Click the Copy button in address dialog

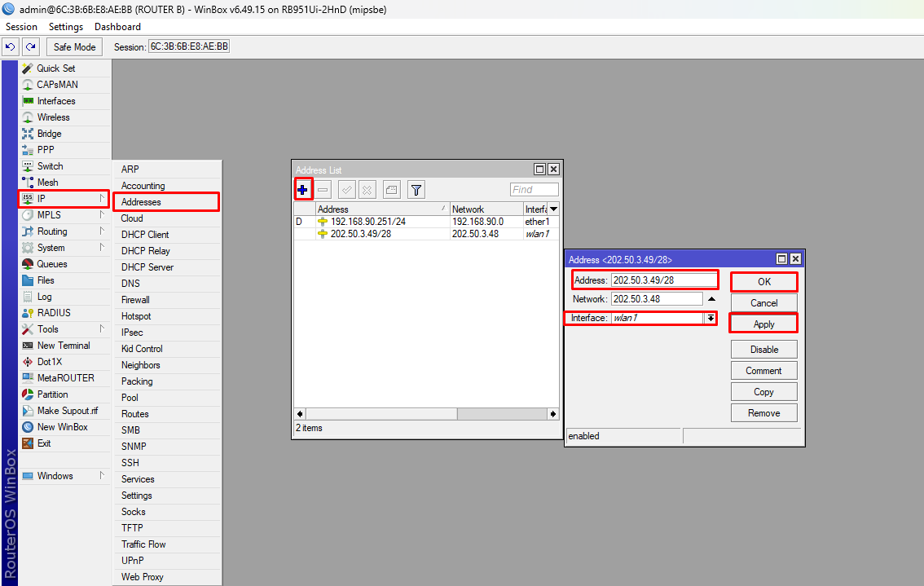point(763,392)
